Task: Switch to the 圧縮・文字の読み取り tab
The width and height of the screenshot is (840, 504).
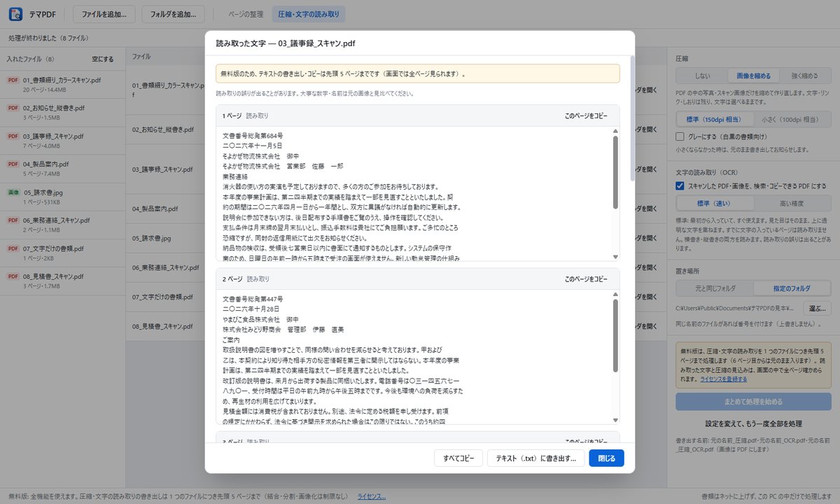Action: click(x=308, y=14)
